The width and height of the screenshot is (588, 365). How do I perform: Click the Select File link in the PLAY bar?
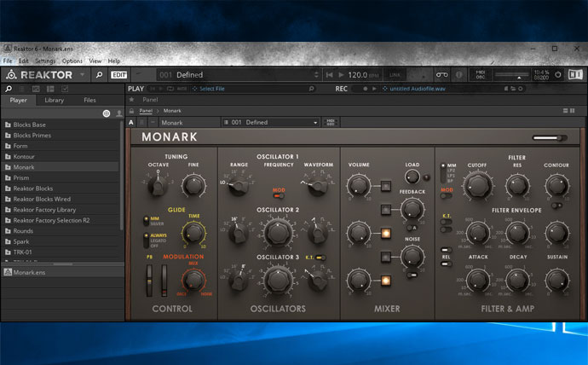[212, 89]
